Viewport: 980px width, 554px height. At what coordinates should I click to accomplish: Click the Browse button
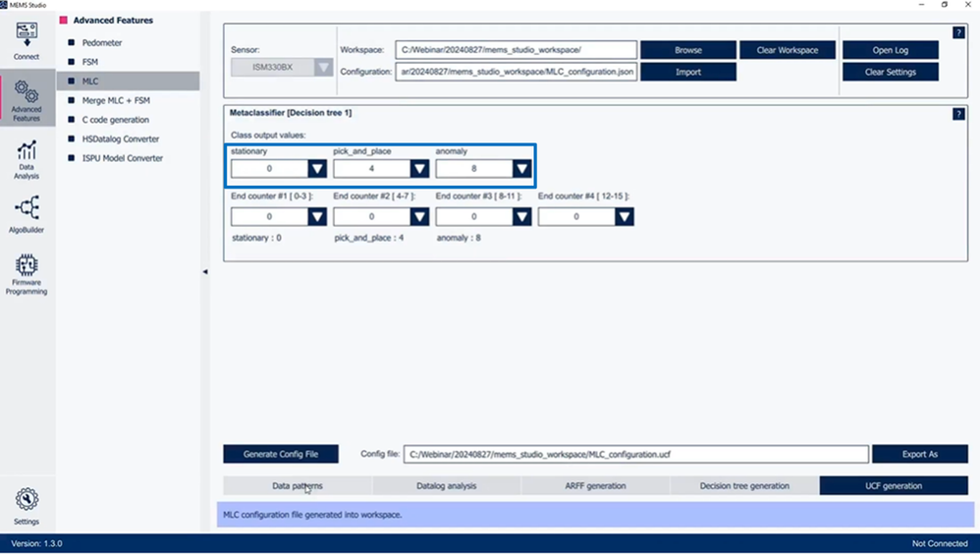click(x=688, y=50)
